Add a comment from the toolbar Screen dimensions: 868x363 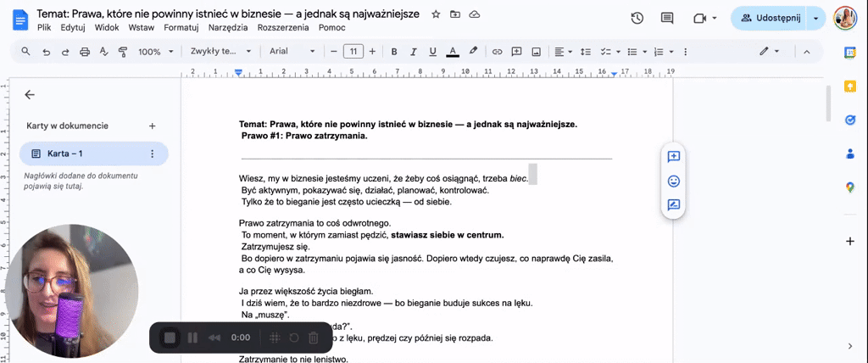pos(516,52)
